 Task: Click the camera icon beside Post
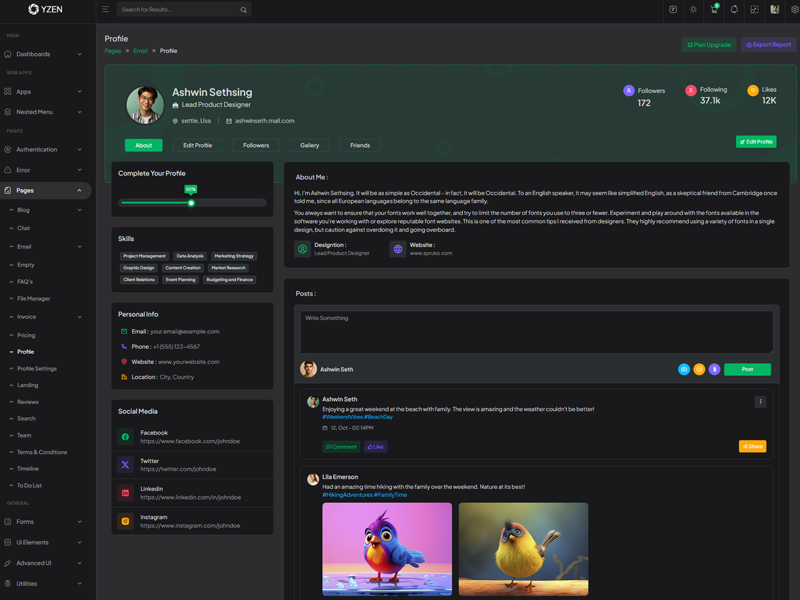(x=684, y=369)
